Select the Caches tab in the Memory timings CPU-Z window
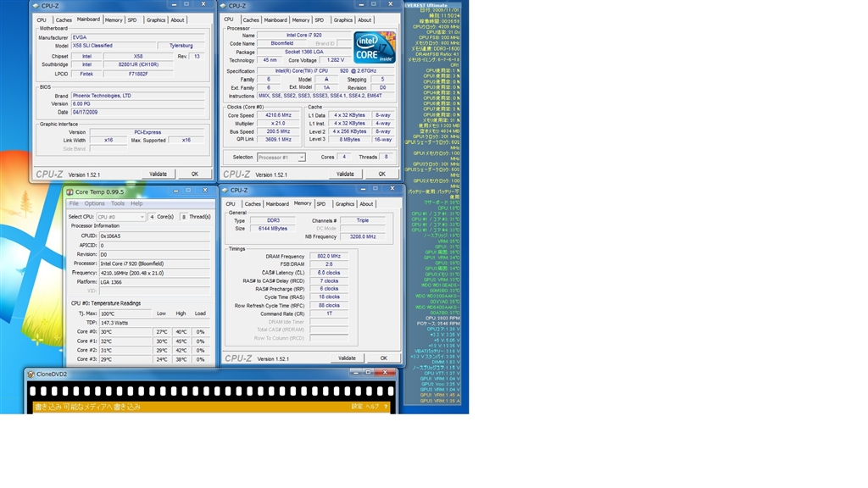 pos(253,204)
